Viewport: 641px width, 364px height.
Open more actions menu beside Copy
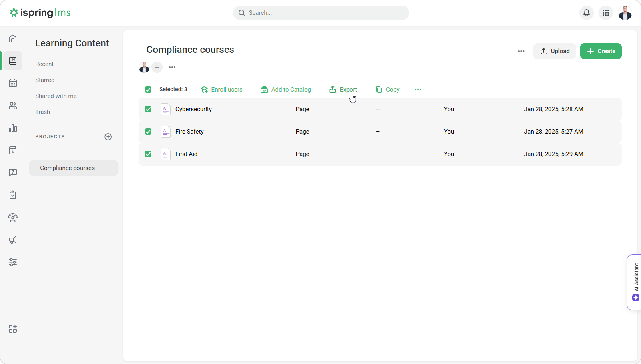pyautogui.click(x=418, y=89)
